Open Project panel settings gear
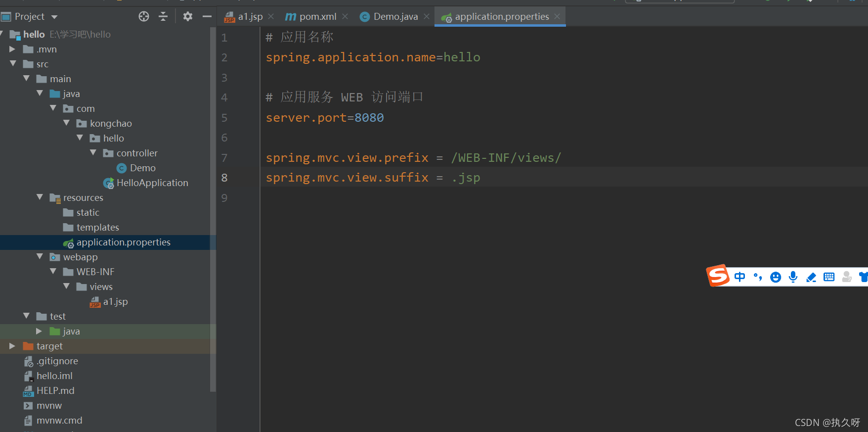 187,17
